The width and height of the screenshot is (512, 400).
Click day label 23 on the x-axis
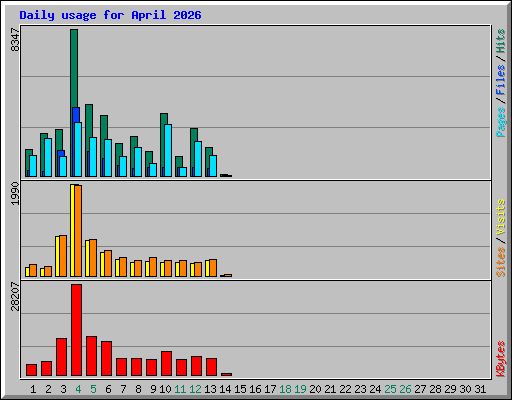point(360,389)
